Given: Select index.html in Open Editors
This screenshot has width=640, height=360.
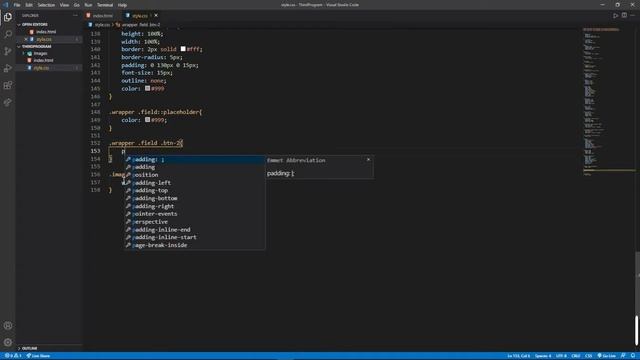Looking at the screenshot, I should (46, 32).
